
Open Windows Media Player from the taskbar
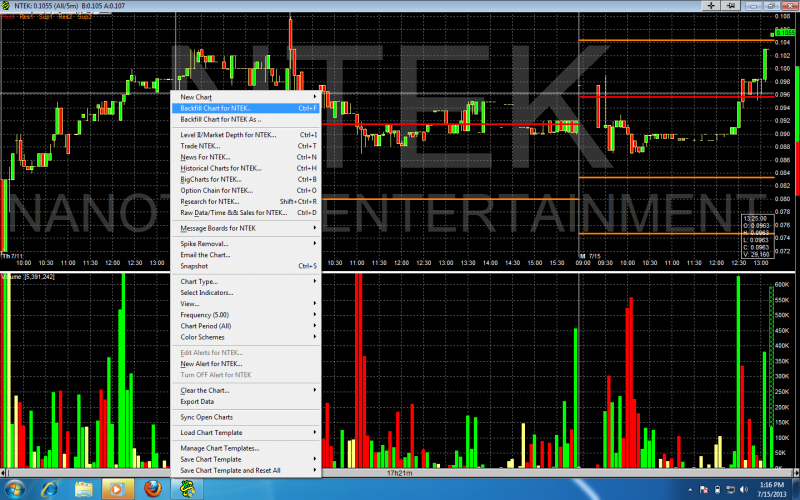(117, 489)
